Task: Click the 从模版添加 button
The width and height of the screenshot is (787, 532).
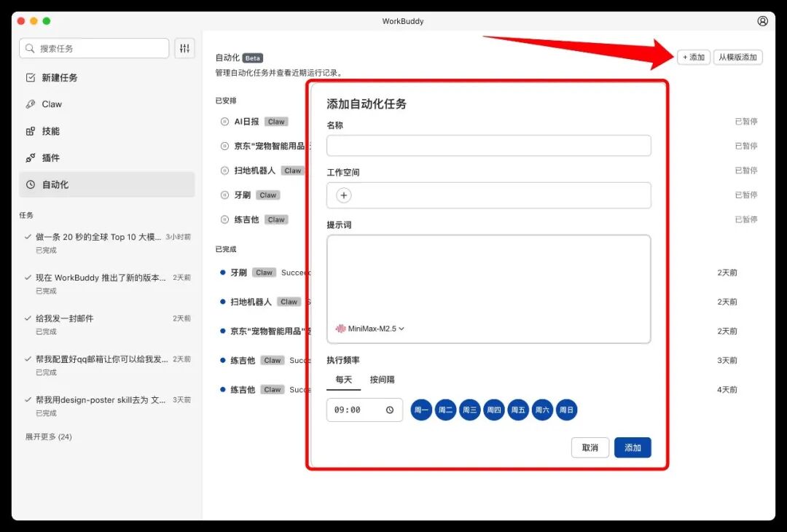Action: [x=737, y=58]
